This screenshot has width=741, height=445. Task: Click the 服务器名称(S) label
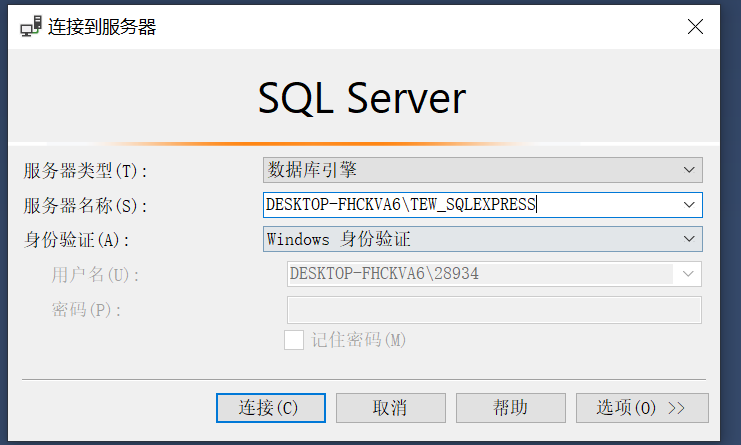tap(85, 206)
